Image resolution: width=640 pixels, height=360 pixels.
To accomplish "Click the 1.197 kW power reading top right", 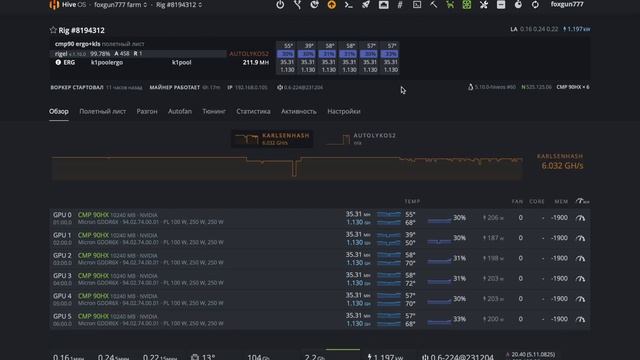I will 576,29.
